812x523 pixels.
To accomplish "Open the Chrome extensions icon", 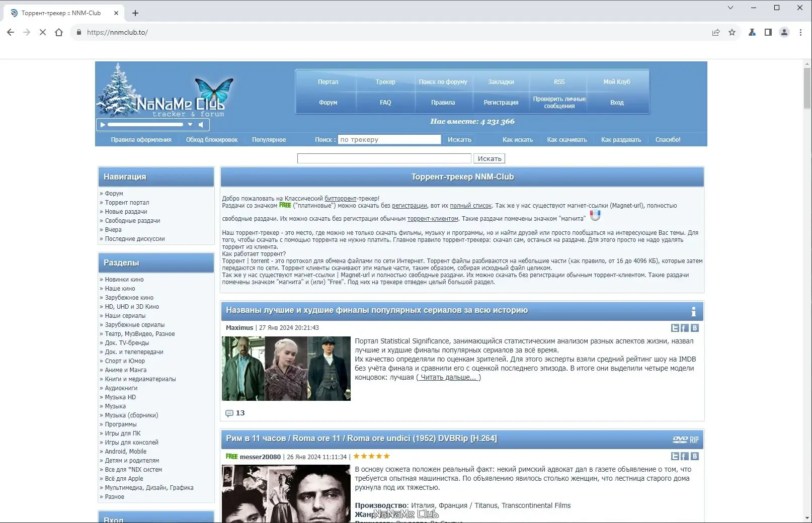I will (752, 32).
